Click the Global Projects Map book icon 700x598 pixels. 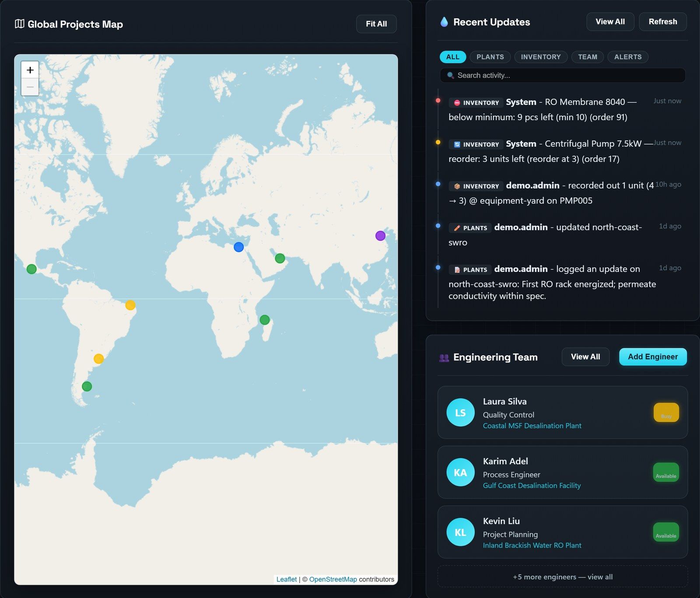[20, 24]
